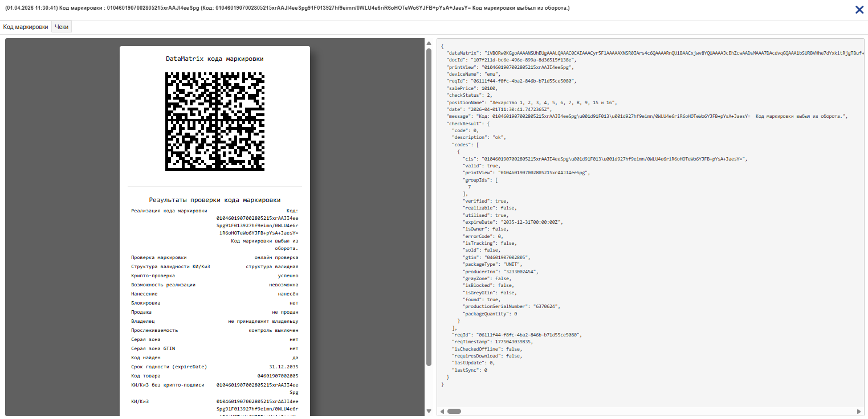Click the Возможность реализации receipt row
Image resolution: width=868 pixels, height=419 pixels.
point(214,285)
